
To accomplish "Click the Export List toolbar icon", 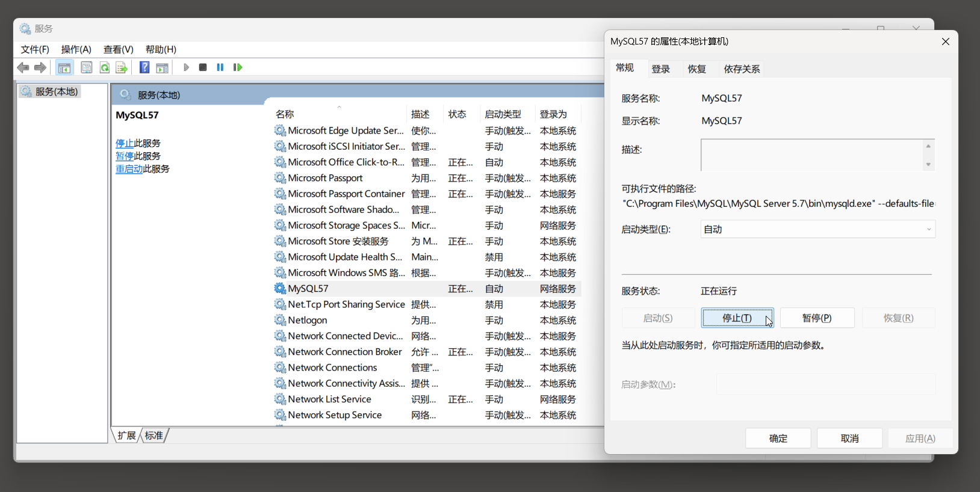I will 122,67.
